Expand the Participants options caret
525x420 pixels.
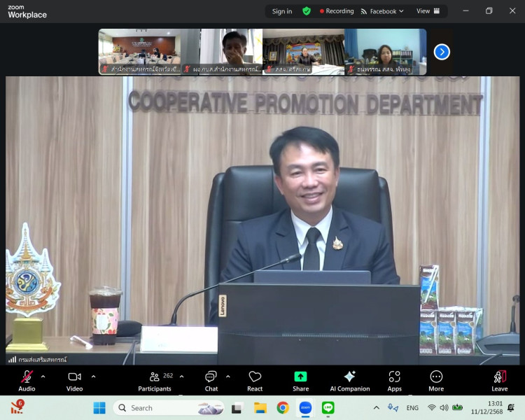coord(182,376)
